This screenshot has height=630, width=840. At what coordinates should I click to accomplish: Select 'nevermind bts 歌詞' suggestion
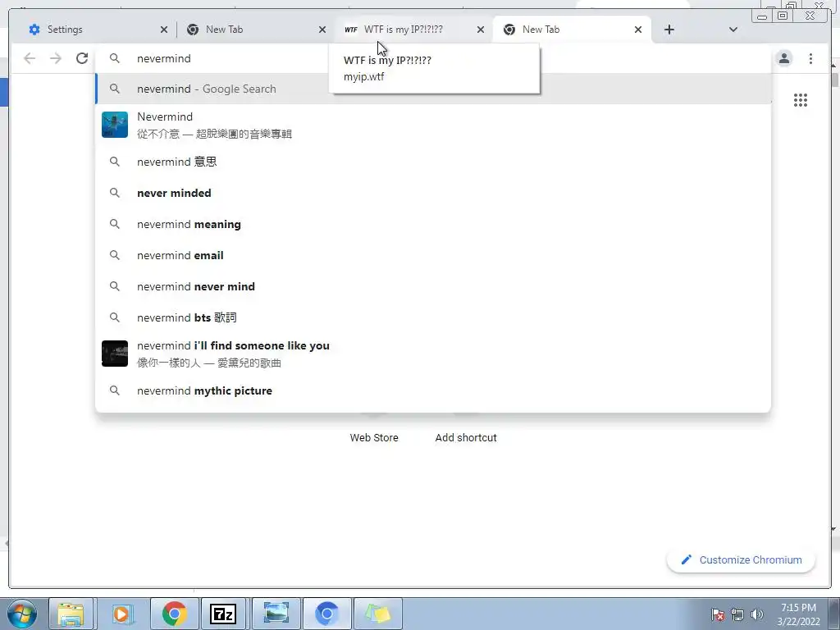(433, 317)
